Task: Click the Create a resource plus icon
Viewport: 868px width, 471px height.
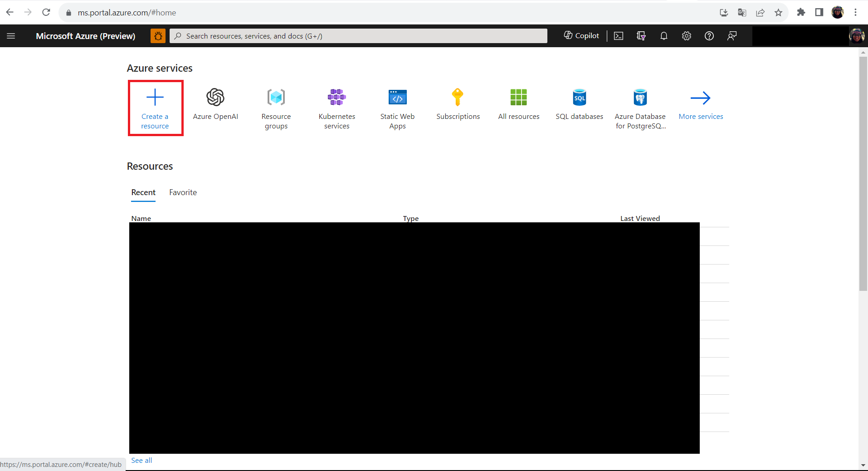Action: pos(155,97)
